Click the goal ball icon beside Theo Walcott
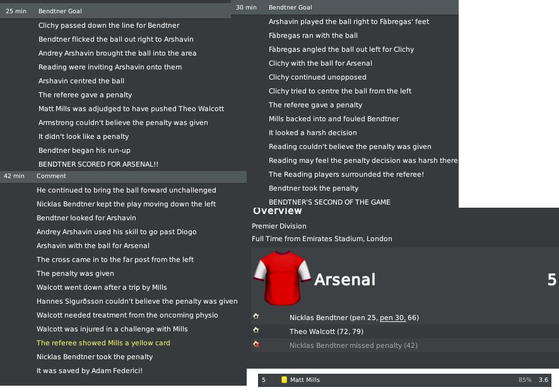Image resolution: width=559 pixels, height=392 pixels. click(256, 330)
